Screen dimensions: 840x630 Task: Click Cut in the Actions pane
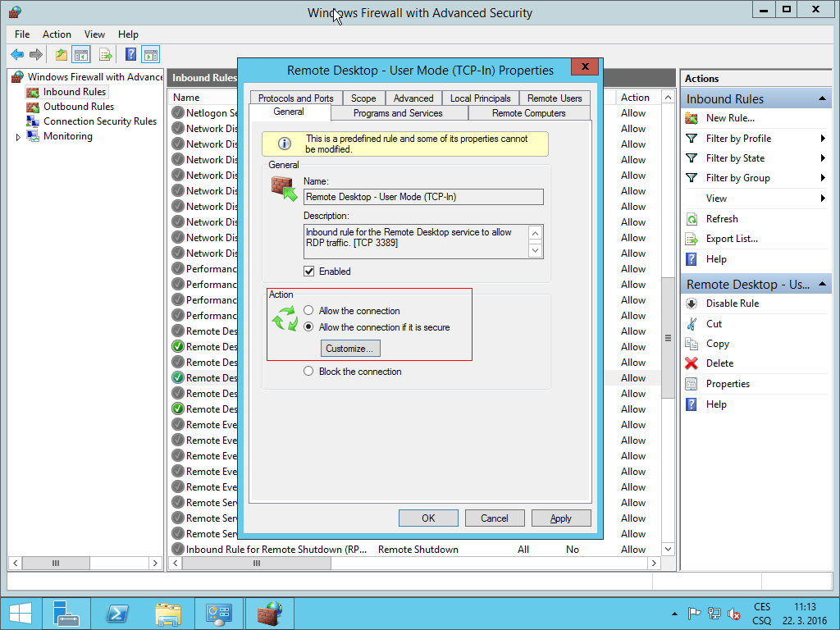(x=714, y=323)
